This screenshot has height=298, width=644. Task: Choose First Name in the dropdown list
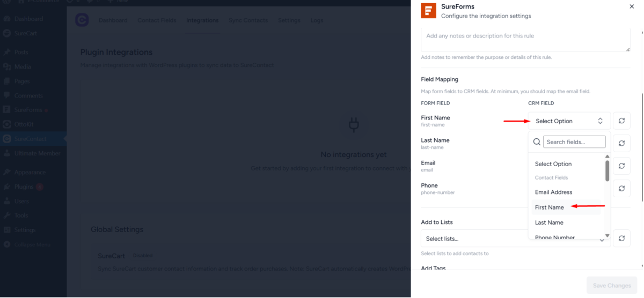[567, 207]
